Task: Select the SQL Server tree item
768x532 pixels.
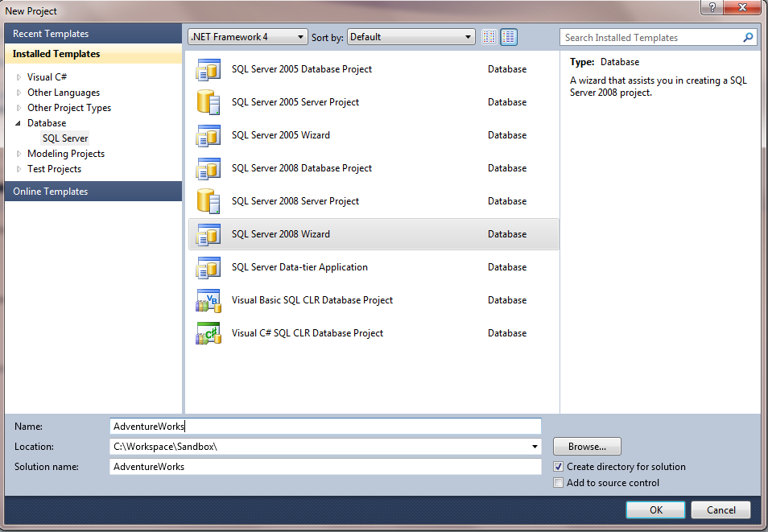Action: click(x=64, y=138)
